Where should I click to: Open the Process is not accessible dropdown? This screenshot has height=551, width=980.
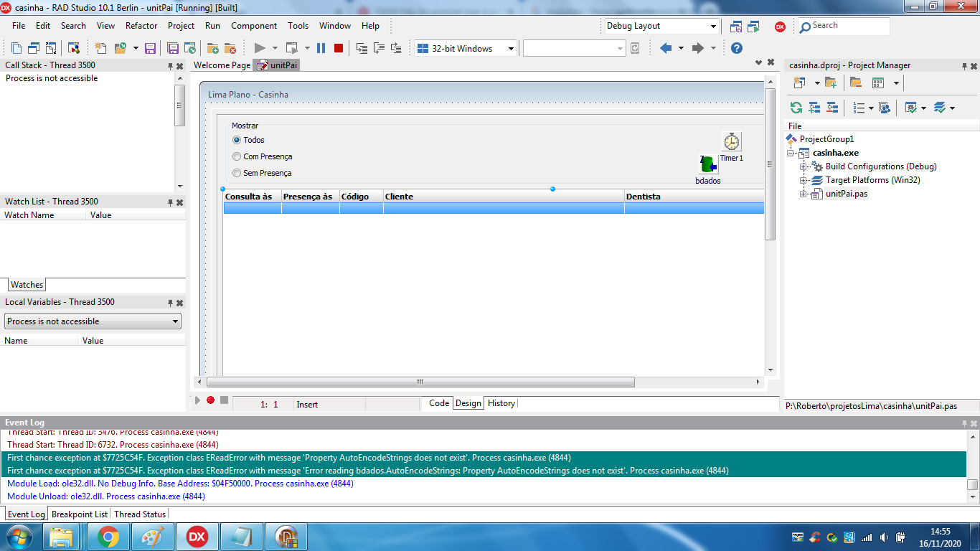[175, 321]
